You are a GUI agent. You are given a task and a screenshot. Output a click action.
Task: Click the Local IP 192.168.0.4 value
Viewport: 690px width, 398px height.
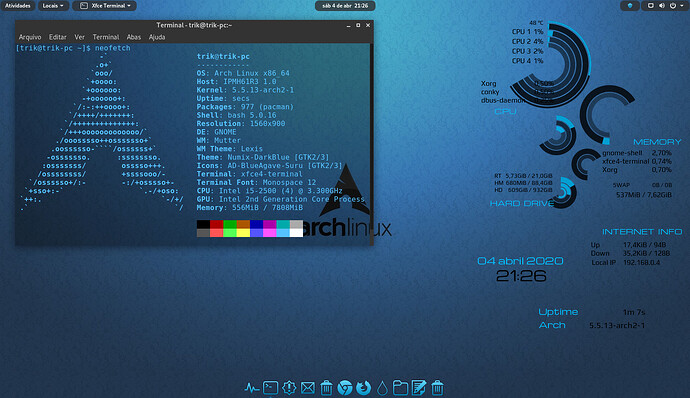click(641, 262)
